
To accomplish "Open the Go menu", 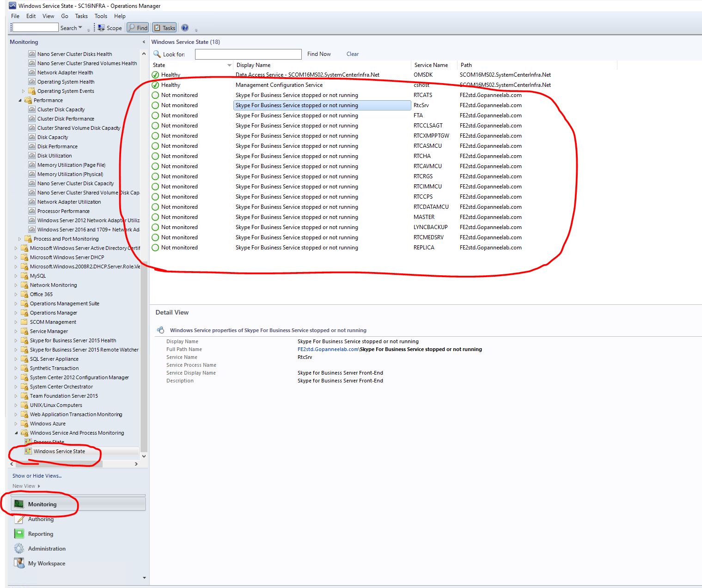I will [x=65, y=16].
